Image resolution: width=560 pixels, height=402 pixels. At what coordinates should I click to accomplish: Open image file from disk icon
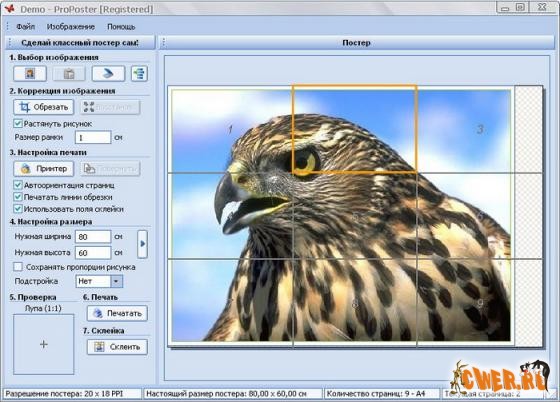[30, 74]
